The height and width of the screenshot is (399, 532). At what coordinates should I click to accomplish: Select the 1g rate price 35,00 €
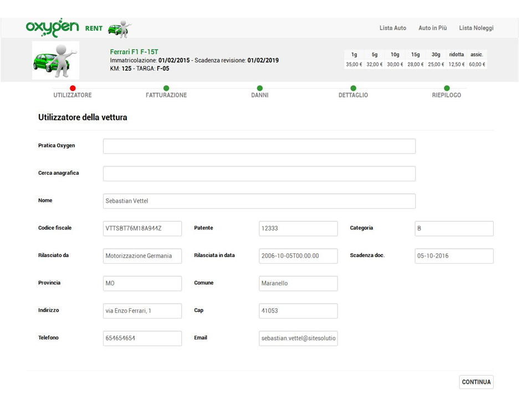354,64
